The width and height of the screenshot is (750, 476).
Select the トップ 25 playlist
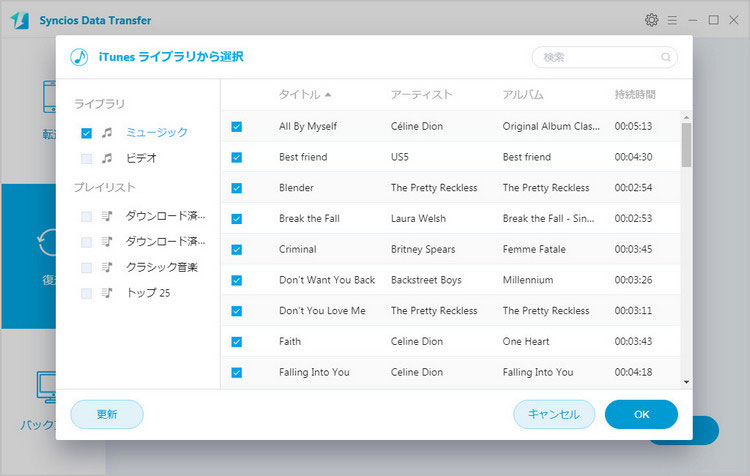coord(148,293)
